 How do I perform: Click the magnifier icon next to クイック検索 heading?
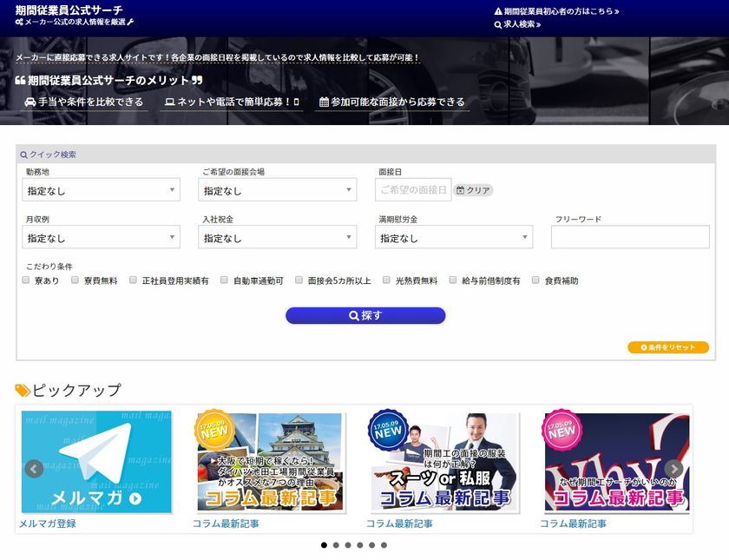pos(25,153)
